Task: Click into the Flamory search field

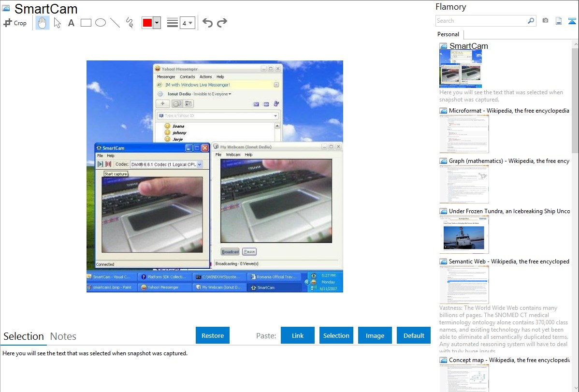Action: (481, 21)
